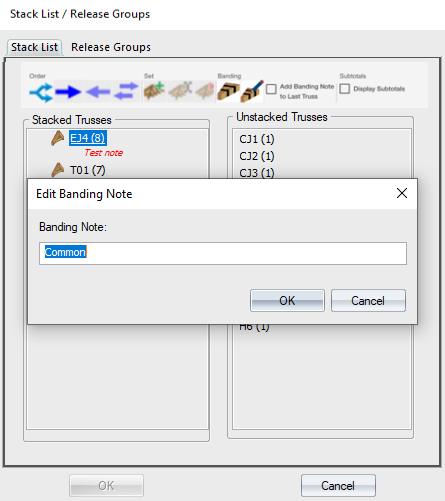Click the dark blue right arrow icon
The height and width of the screenshot is (501, 445).
pyautogui.click(x=68, y=92)
